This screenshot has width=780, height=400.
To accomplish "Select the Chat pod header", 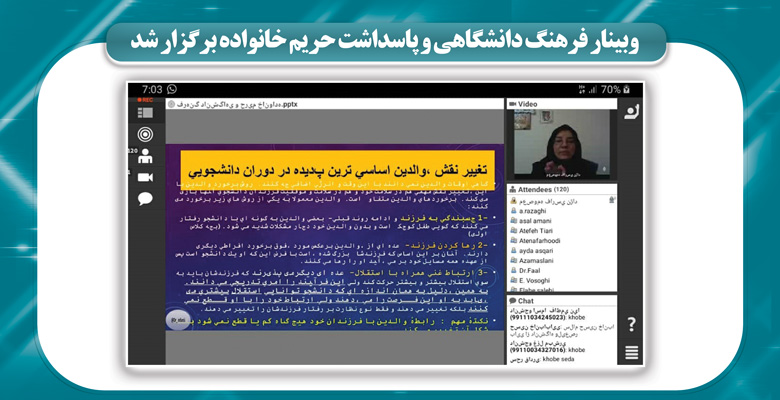I will pyautogui.click(x=562, y=301).
